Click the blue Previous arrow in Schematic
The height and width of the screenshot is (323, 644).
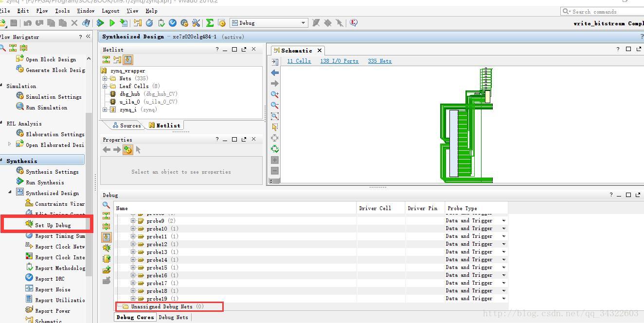click(275, 72)
